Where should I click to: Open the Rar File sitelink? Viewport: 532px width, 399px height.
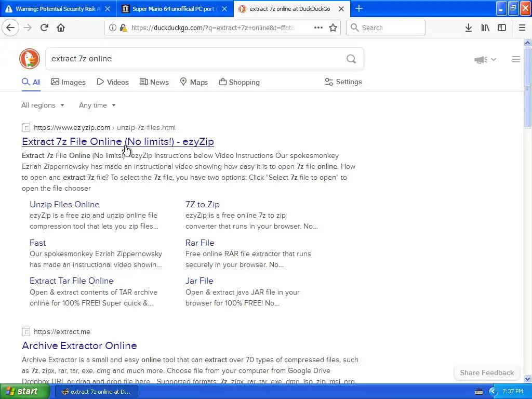click(200, 243)
